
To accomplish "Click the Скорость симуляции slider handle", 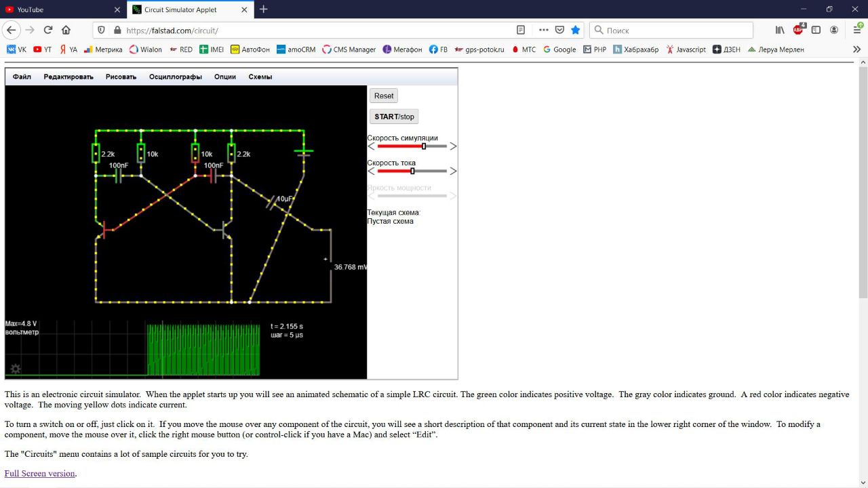I will point(424,146).
